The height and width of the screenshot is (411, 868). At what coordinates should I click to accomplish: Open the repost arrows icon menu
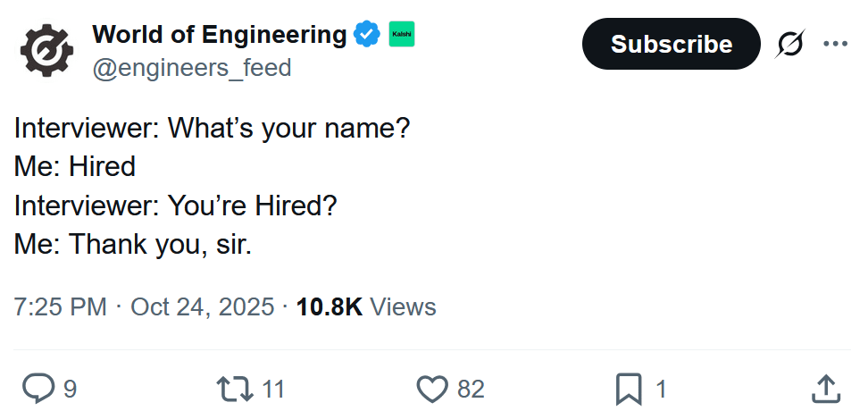click(x=234, y=389)
